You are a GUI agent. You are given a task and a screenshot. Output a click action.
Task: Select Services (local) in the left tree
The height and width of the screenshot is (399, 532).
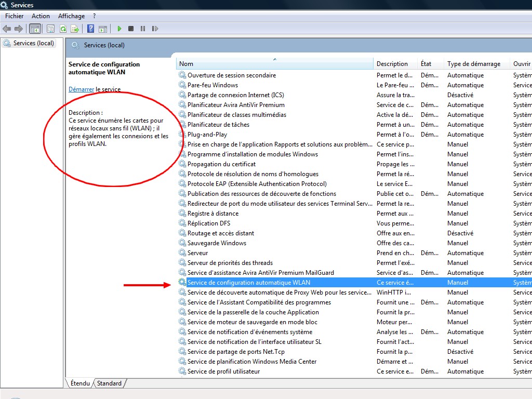[x=33, y=43]
